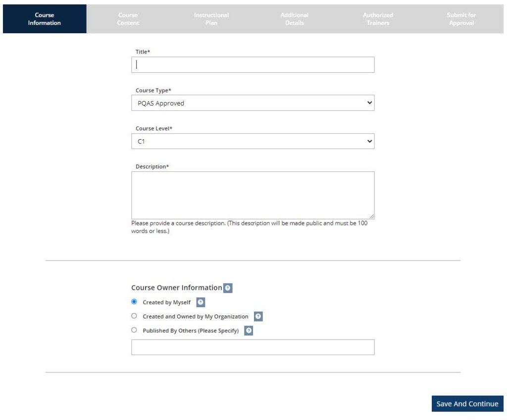507x420 pixels.
Task: Return to the Course Information tab
Action: 44,19
